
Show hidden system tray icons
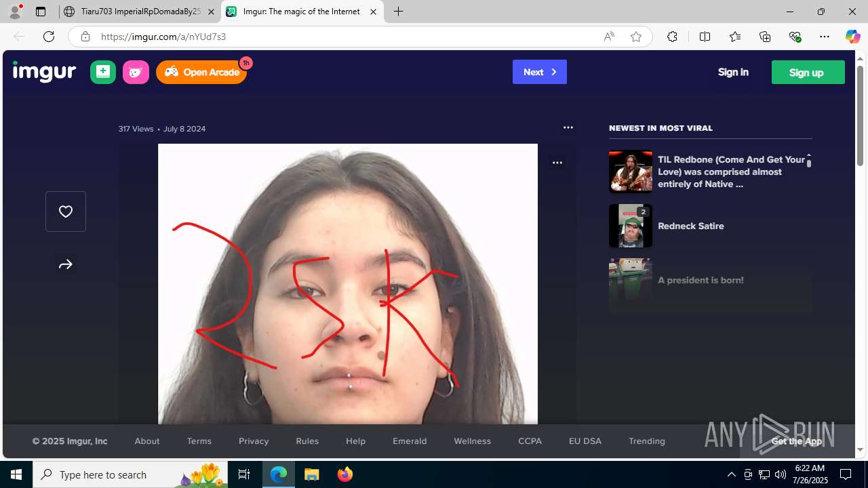[x=731, y=474]
